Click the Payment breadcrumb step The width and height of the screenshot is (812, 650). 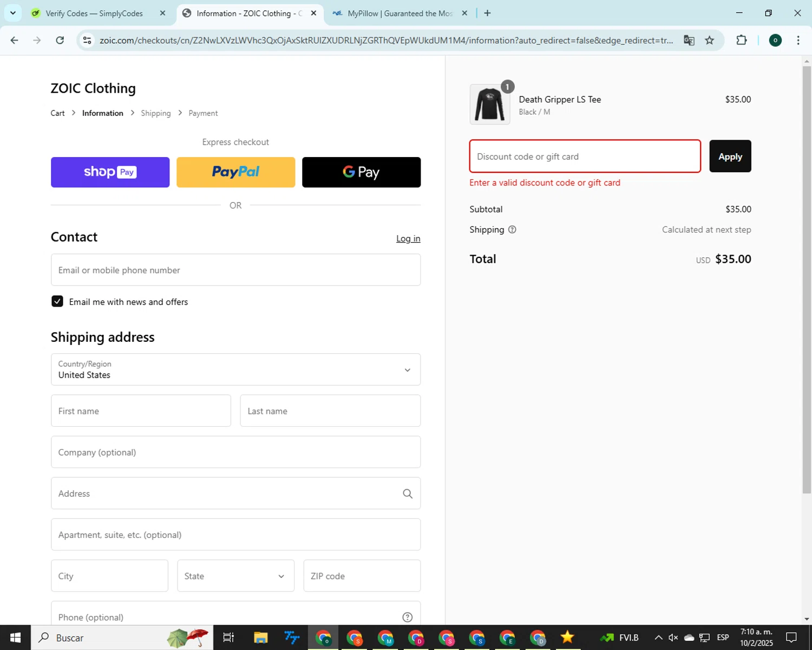tap(203, 113)
